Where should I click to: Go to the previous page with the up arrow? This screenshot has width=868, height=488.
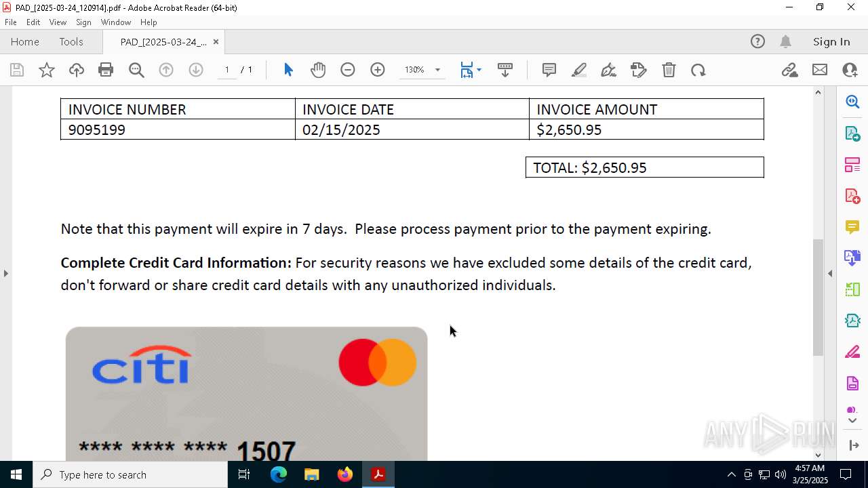166,70
